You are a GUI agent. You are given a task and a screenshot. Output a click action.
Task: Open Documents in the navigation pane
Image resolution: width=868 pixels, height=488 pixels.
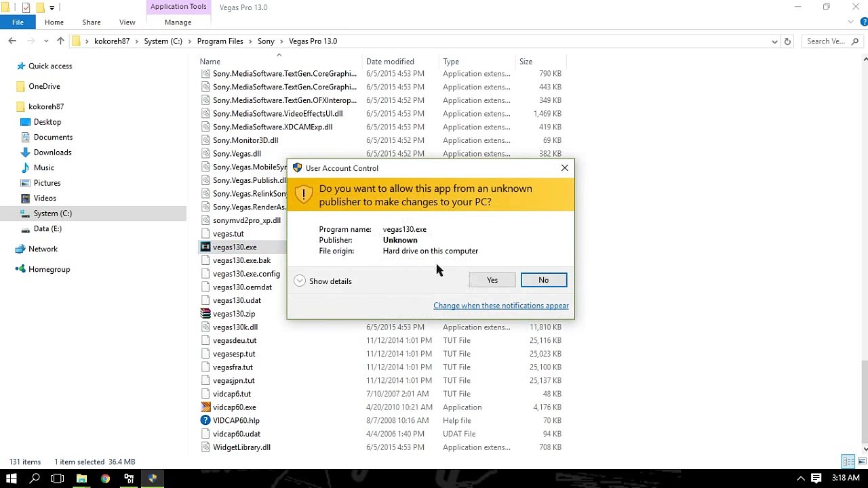53,138
